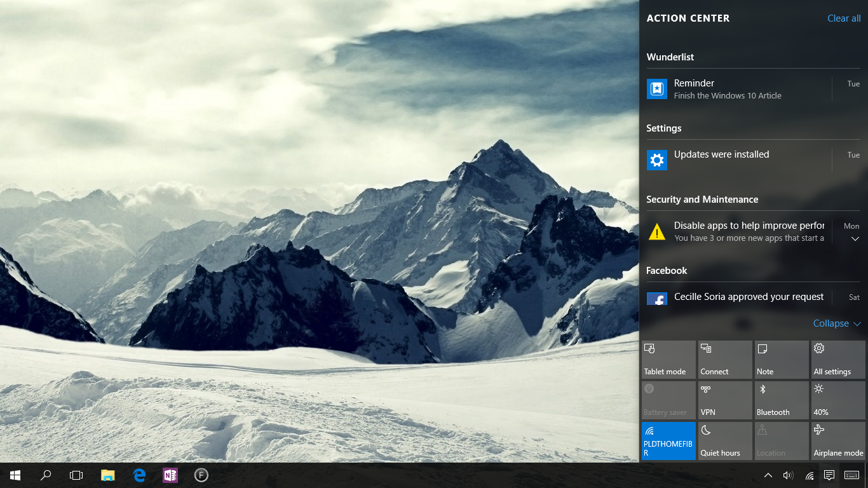Open the Connect quick action
The height and width of the screenshot is (488, 868).
pos(725,360)
